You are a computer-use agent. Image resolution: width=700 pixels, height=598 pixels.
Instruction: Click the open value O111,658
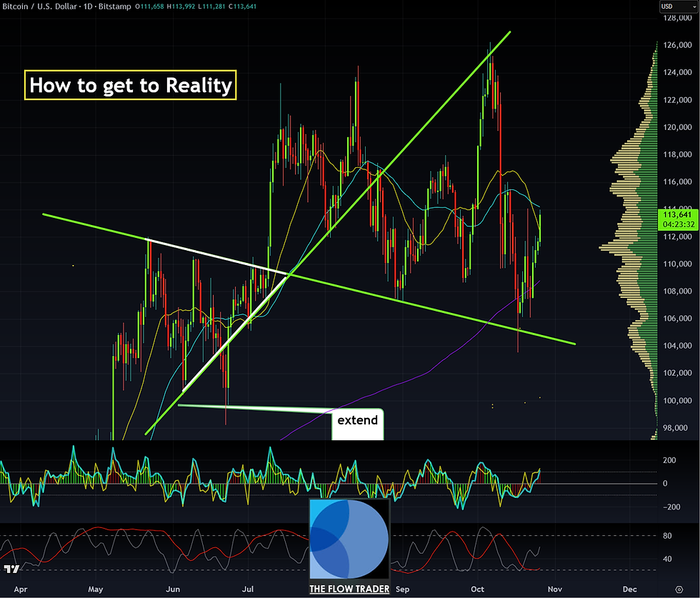(149, 6)
